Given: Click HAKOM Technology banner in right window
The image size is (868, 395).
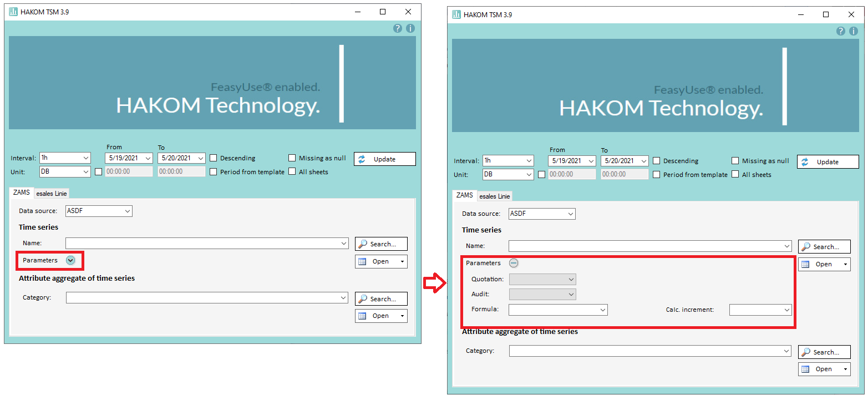Looking at the screenshot, I should pos(656,84).
